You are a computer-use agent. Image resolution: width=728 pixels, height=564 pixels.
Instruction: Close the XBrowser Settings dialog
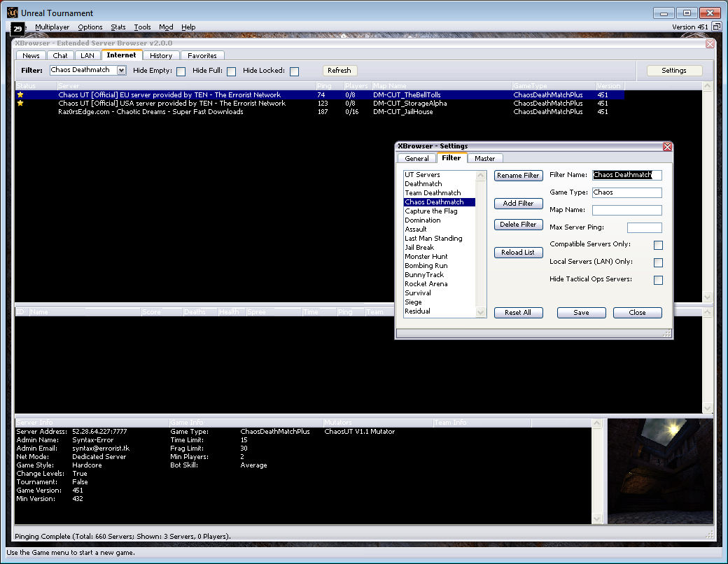pos(667,147)
